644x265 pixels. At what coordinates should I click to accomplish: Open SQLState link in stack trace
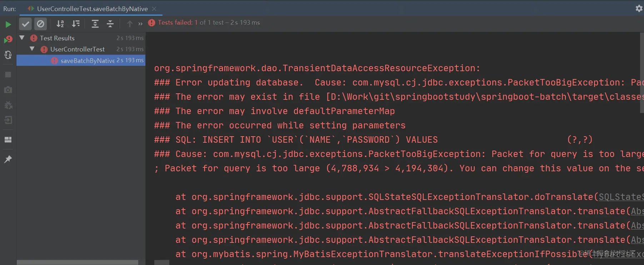click(621, 197)
